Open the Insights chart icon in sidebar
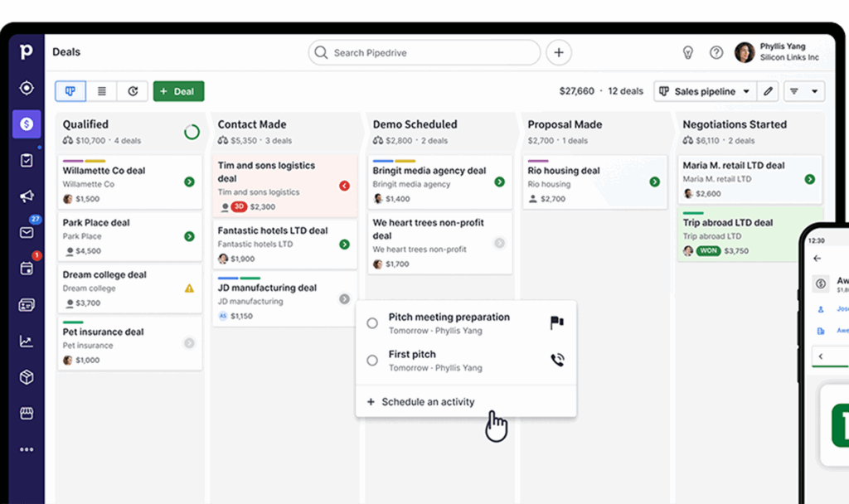The height and width of the screenshot is (504, 849). tap(26, 341)
